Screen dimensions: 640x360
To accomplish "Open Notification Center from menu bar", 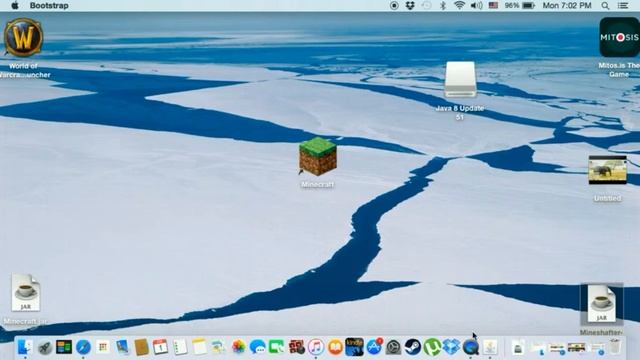I will pyautogui.click(x=623, y=6).
